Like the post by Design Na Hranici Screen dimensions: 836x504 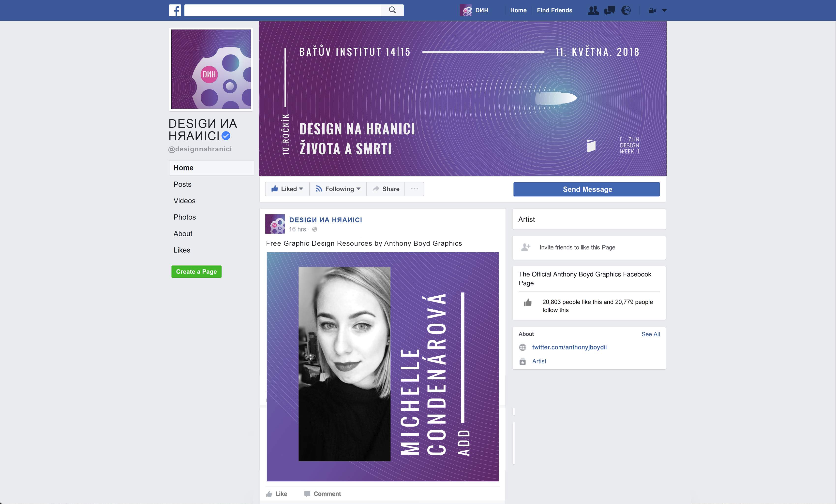(277, 494)
